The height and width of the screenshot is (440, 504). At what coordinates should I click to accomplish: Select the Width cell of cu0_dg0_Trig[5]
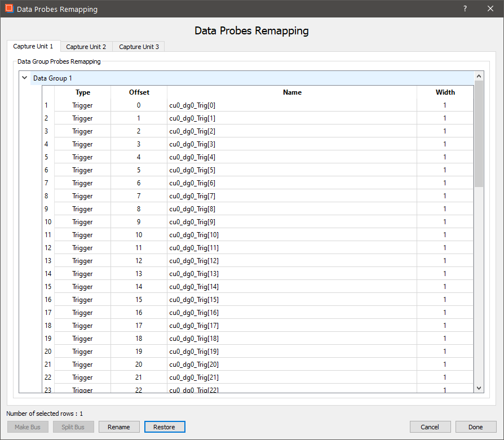[x=444, y=170]
